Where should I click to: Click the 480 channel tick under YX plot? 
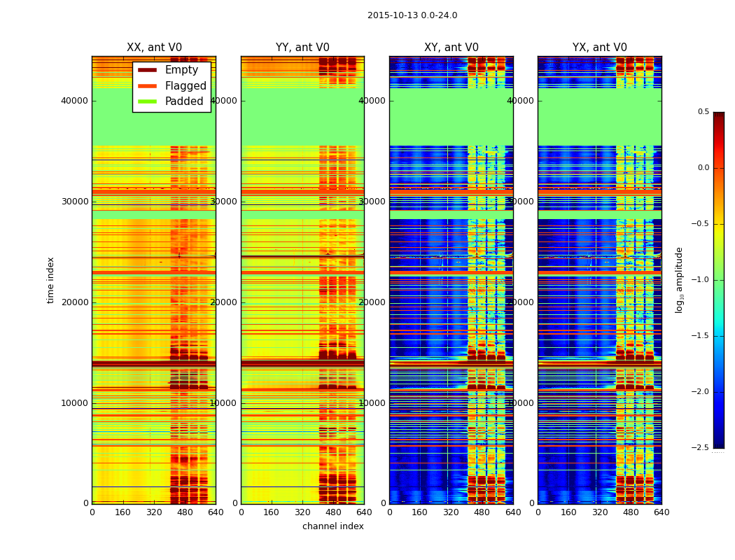[x=631, y=512]
